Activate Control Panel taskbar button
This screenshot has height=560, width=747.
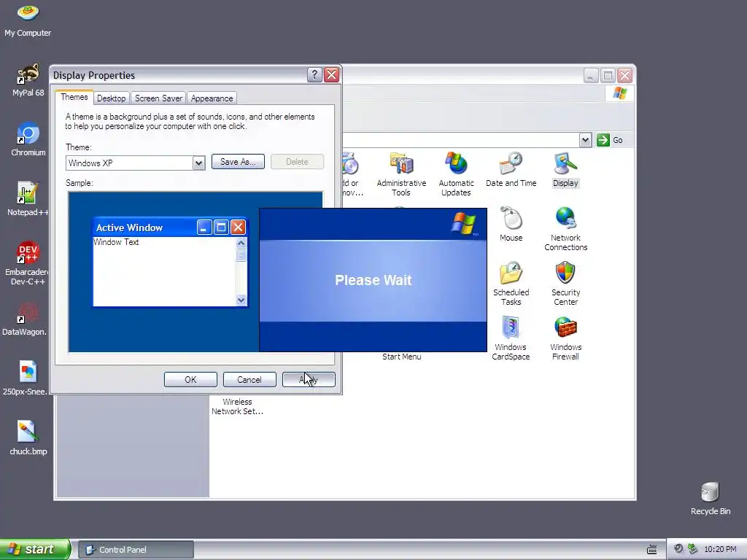click(x=136, y=550)
